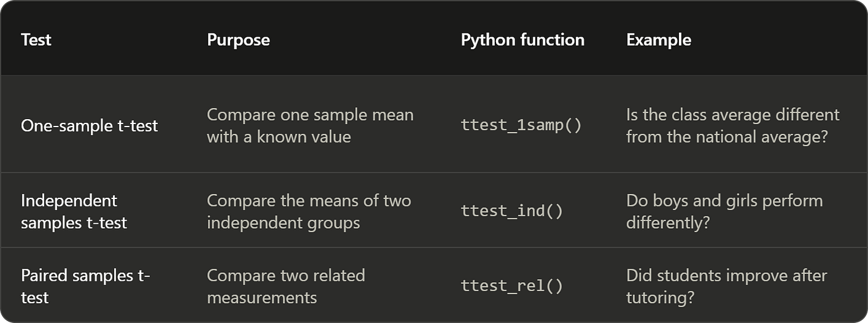Viewport: 868px width, 323px height.
Task: Click 'Compare one sample mean' purpose text
Action: click(x=310, y=115)
